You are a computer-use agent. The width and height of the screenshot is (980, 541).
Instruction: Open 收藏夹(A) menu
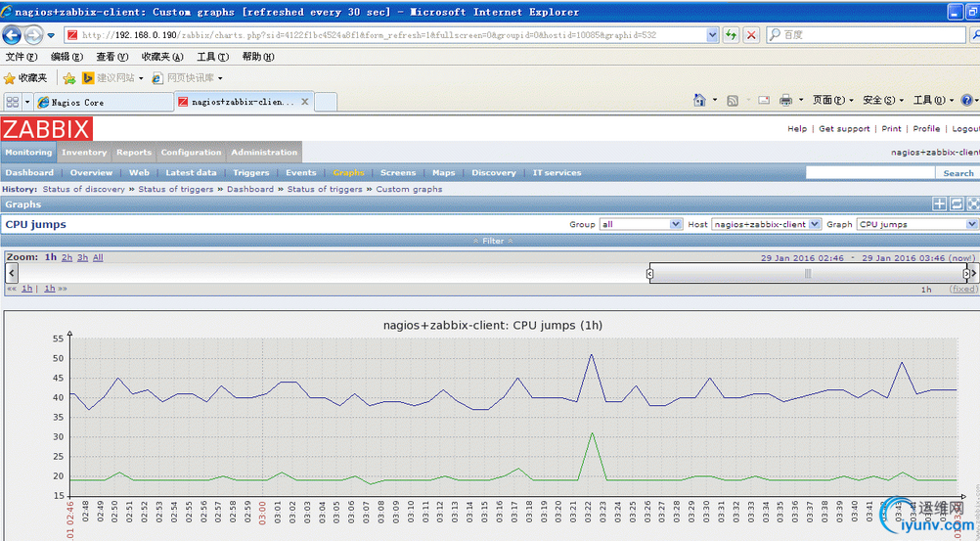click(x=162, y=57)
